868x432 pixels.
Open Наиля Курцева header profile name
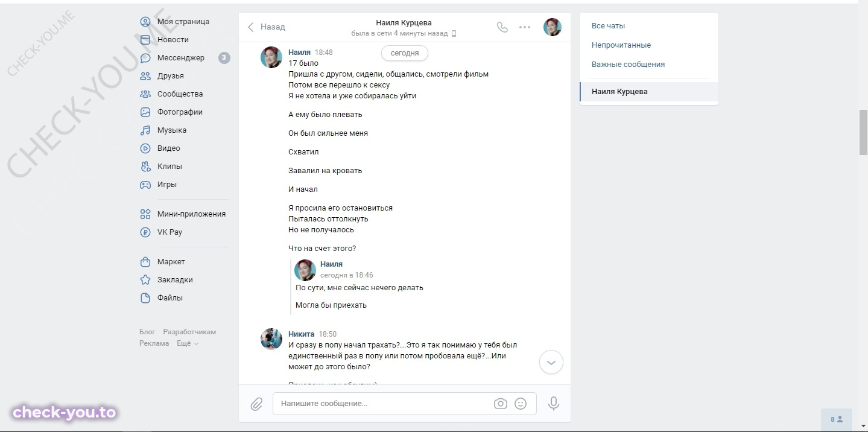404,23
